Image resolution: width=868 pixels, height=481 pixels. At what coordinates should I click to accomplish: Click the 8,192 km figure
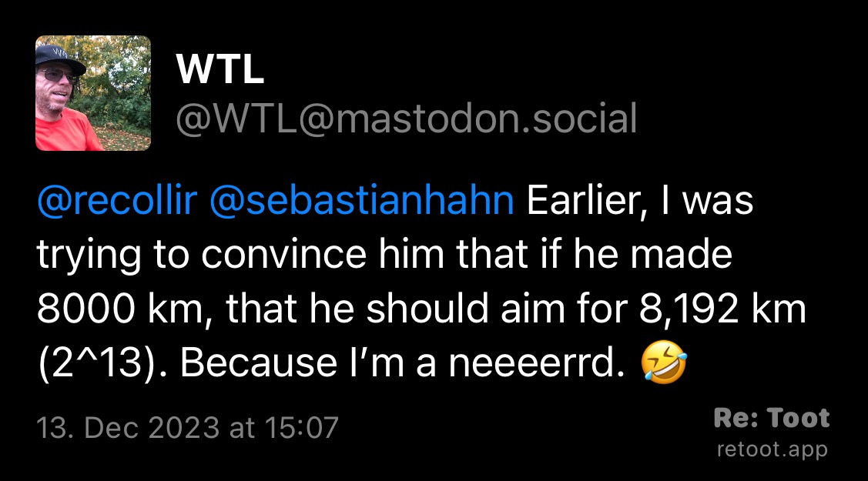722,309
